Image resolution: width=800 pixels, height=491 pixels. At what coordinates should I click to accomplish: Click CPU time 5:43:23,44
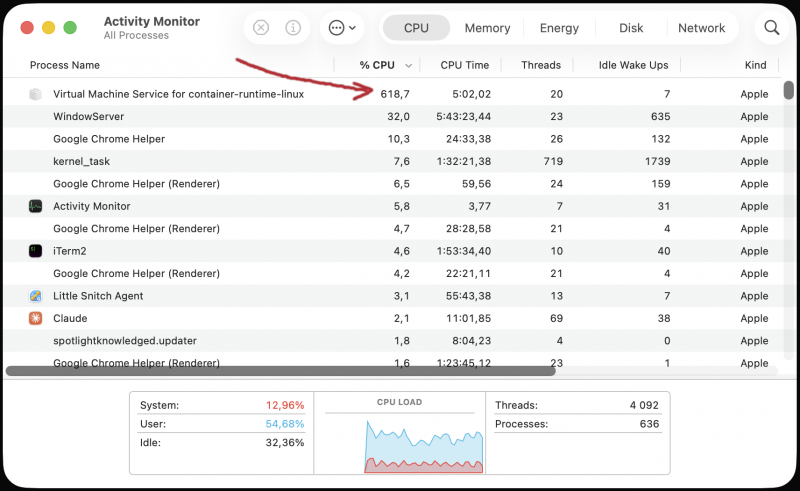463,116
